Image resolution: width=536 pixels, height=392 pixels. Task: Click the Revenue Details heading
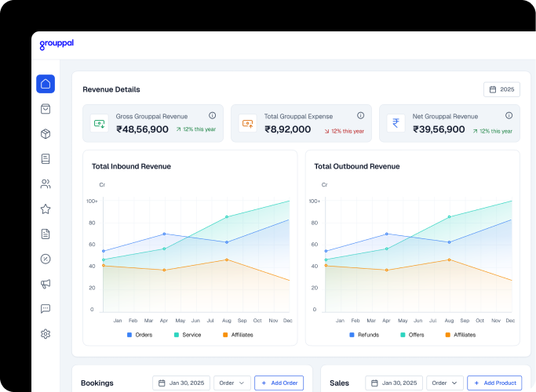(111, 89)
